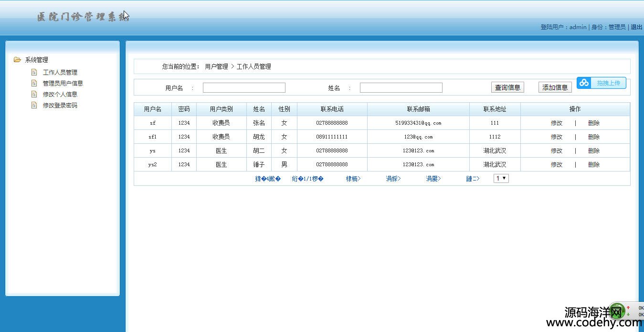Image resolution: width=644 pixels, height=332 pixels.
Task: Click username cell sf1
Action: 153,137
